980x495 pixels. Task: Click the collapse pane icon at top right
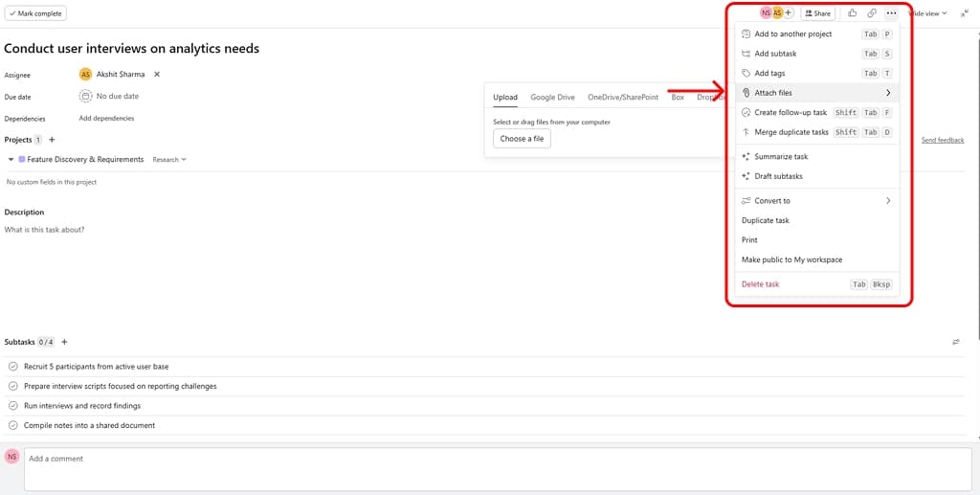click(965, 13)
